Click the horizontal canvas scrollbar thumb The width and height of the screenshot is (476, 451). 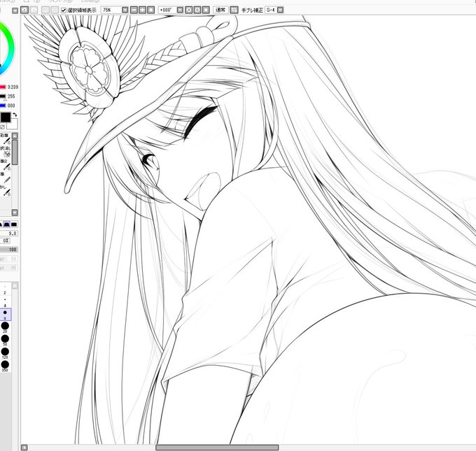[x=217, y=448]
